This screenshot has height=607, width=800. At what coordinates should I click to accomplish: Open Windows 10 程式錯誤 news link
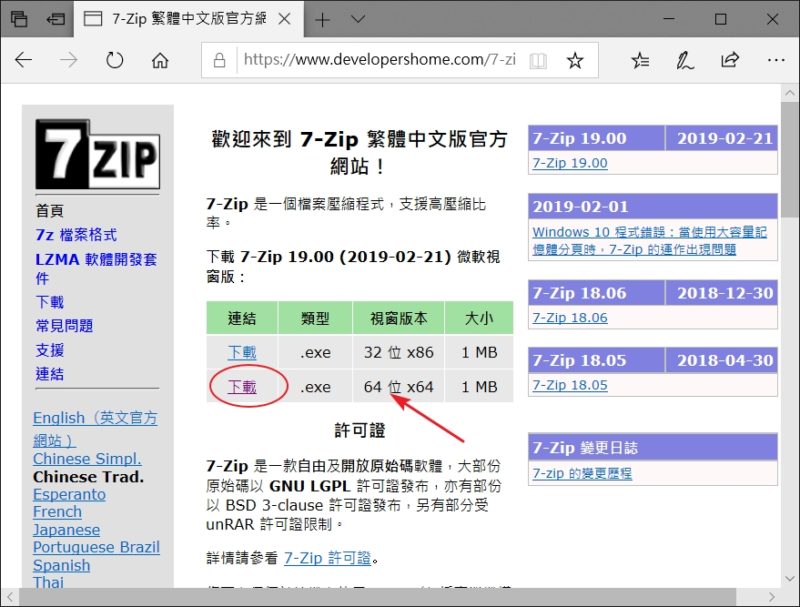(x=649, y=240)
